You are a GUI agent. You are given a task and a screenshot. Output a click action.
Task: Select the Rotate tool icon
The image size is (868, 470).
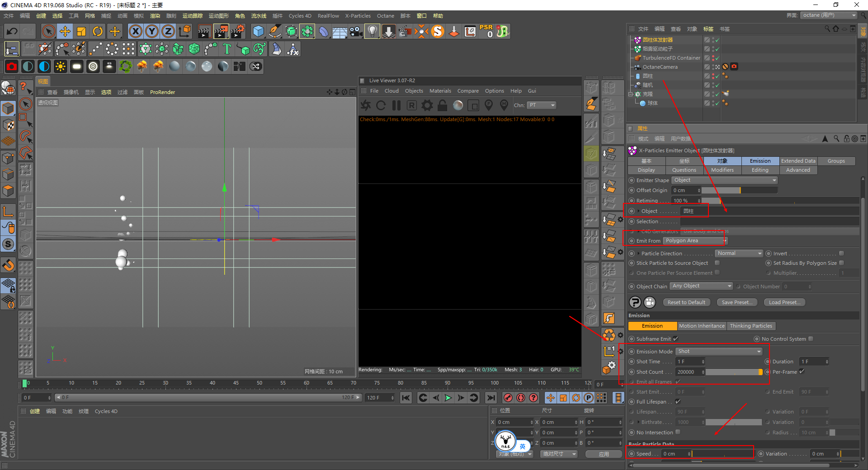pyautogui.click(x=98, y=31)
